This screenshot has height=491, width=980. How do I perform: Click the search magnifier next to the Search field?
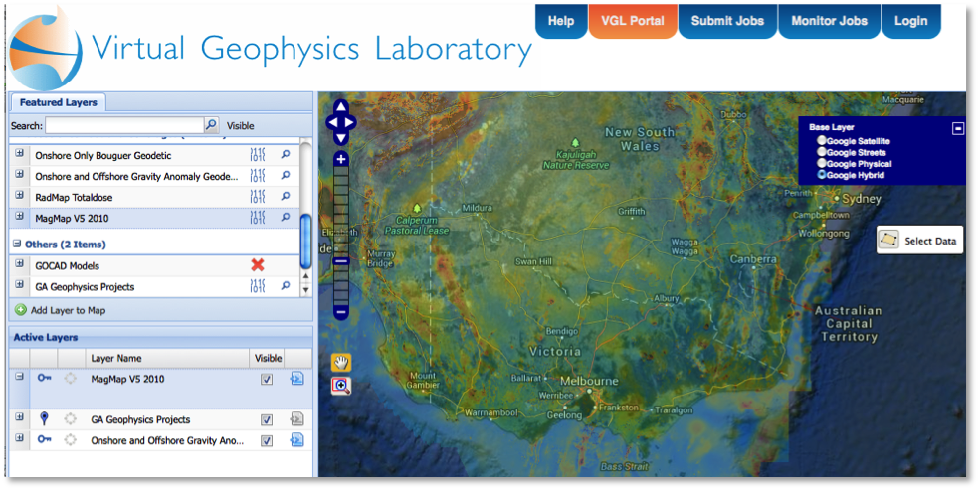(x=211, y=125)
